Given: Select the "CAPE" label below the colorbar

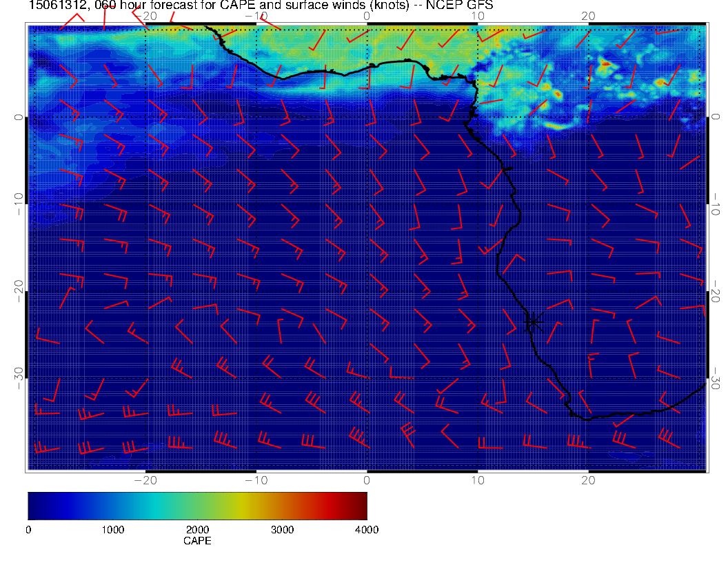Looking at the screenshot, I should (x=197, y=541).
